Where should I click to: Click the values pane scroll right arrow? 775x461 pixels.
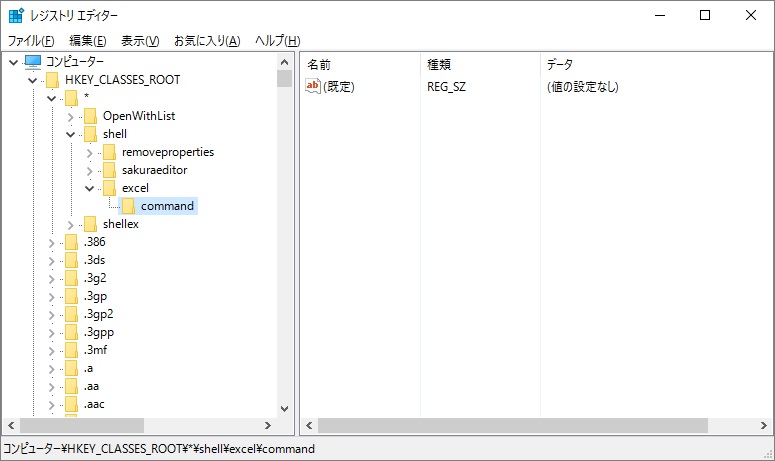tap(764, 425)
